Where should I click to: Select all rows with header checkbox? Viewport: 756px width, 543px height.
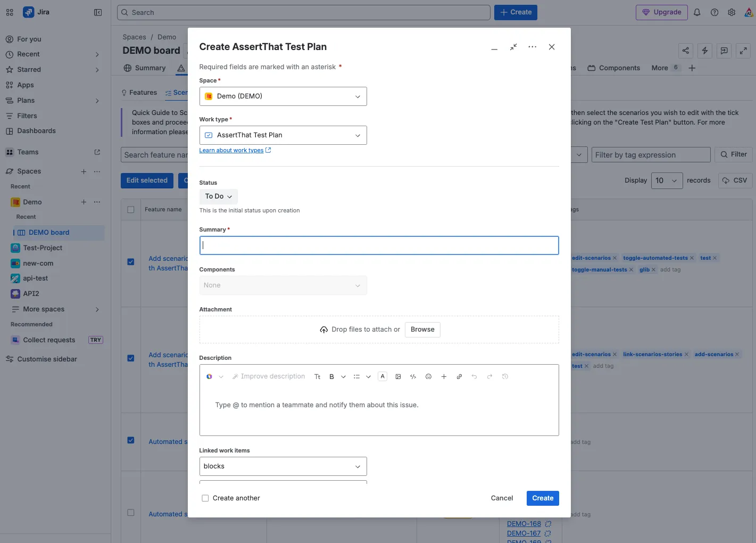pos(131,210)
